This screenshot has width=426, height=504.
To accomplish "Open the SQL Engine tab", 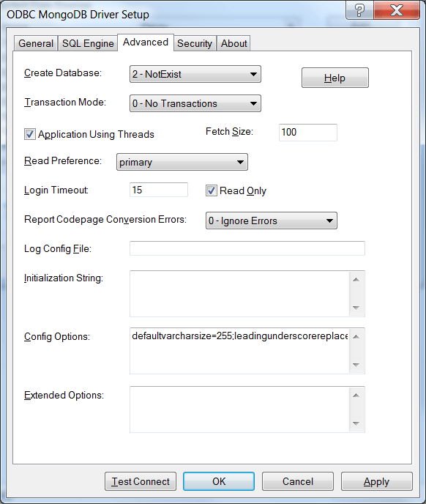I will click(88, 43).
